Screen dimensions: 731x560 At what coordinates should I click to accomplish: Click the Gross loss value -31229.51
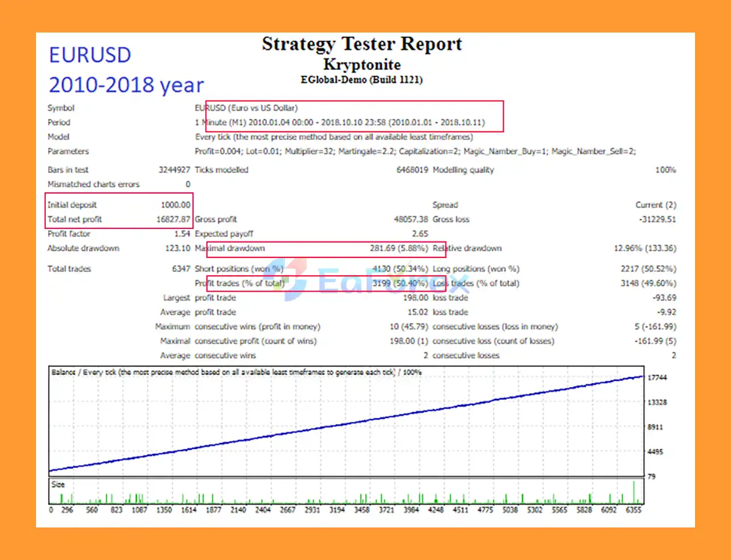pos(657,219)
